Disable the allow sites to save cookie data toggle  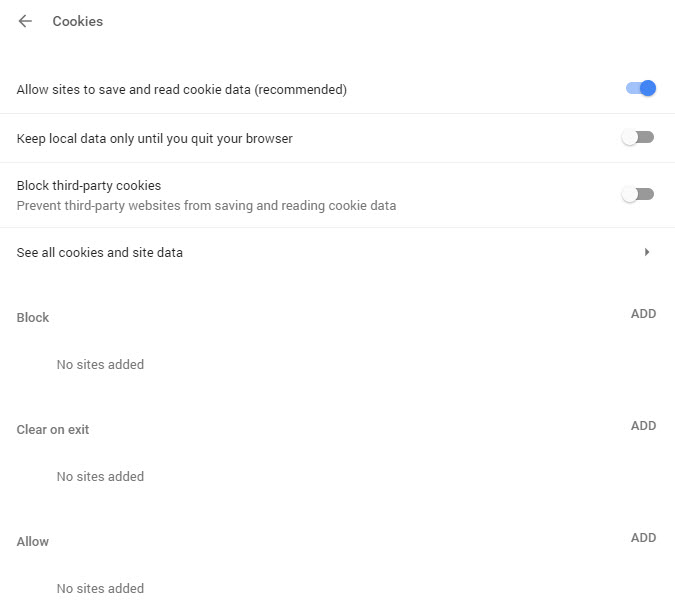(x=640, y=88)
